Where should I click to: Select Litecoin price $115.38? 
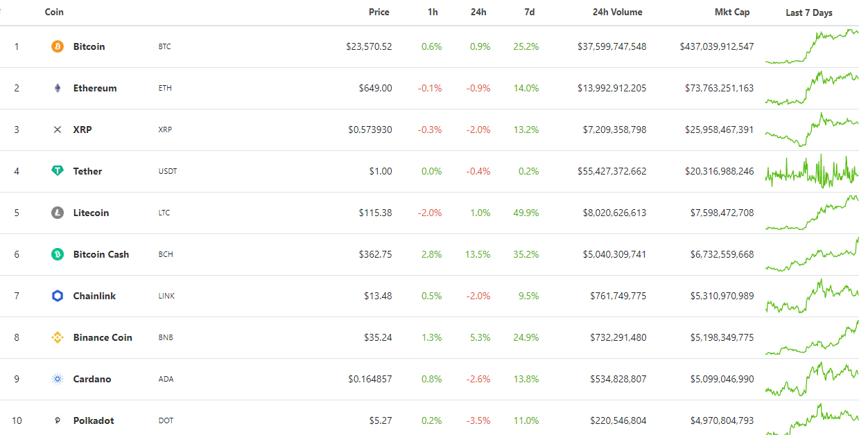[x=375, y=213]
